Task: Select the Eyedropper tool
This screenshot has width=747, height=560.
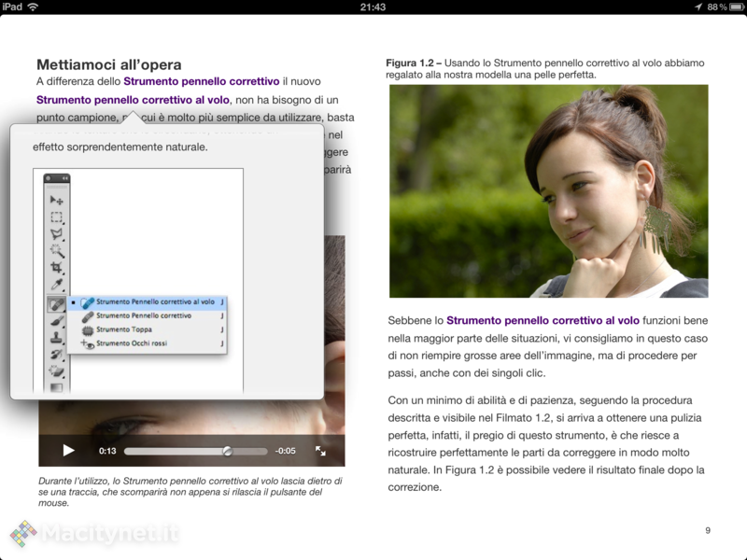Action: 56,285
